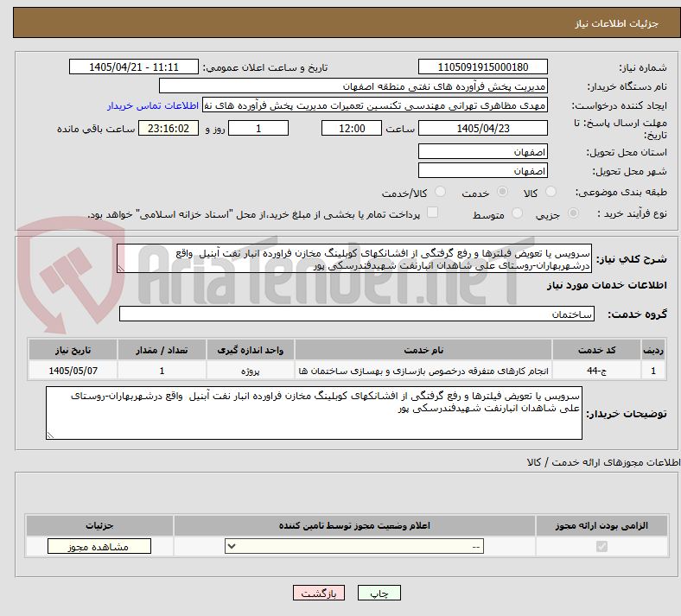
Task: Open the اطلاعات تماس خریدار link
Action: point(153,105)
